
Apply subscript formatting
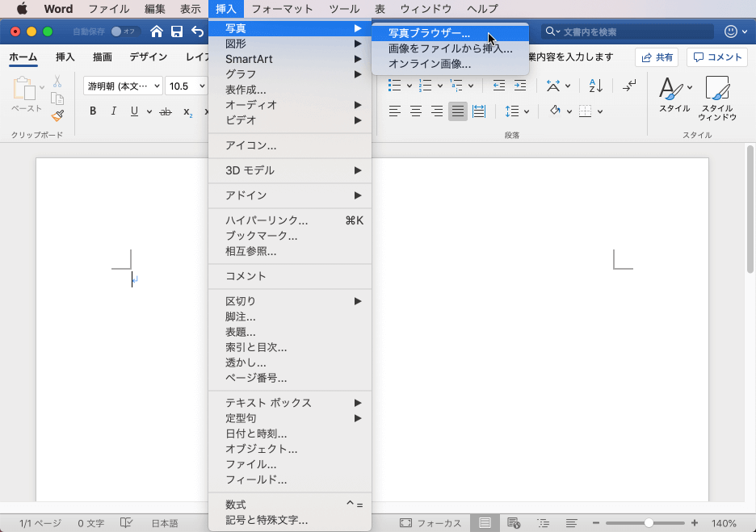(187, 111)
